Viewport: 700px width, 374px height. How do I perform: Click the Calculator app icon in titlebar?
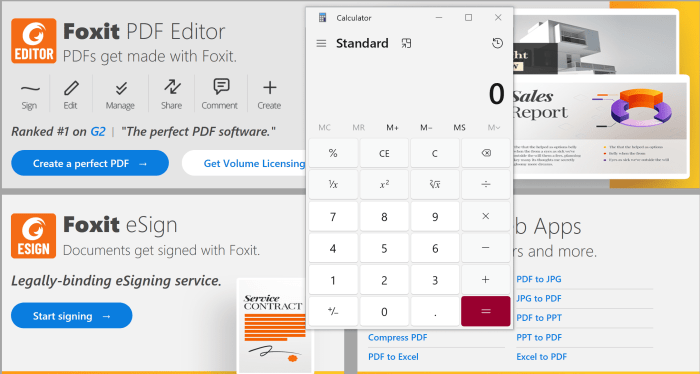tap(322, 18)
